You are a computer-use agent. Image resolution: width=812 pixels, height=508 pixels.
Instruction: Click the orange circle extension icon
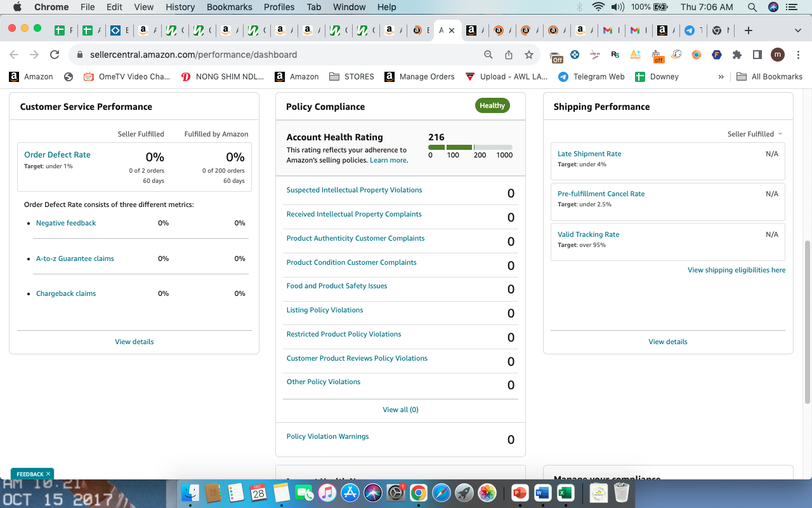[697, 55]
